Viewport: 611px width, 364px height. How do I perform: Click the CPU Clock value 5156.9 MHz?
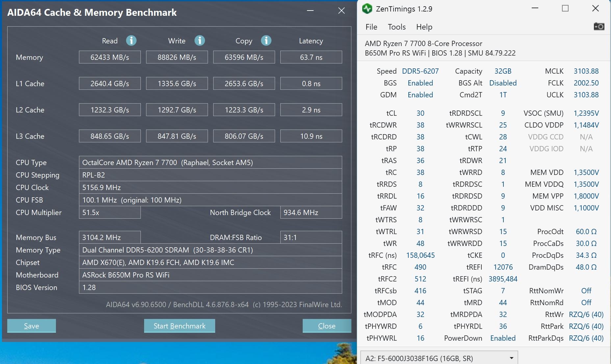point(211,187)
